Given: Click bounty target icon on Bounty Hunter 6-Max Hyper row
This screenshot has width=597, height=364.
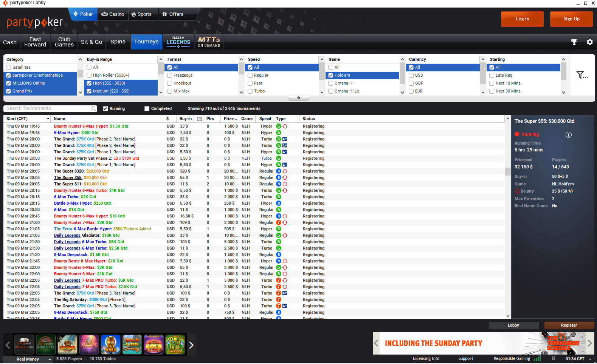Looking at the screenshot, I should 285,126.
